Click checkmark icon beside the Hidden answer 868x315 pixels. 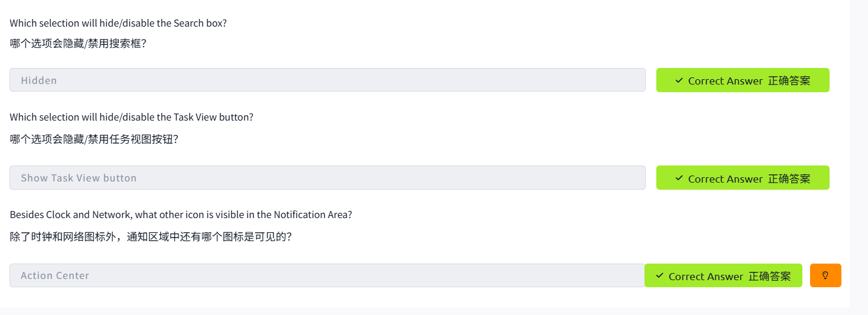tap(679, 80)
